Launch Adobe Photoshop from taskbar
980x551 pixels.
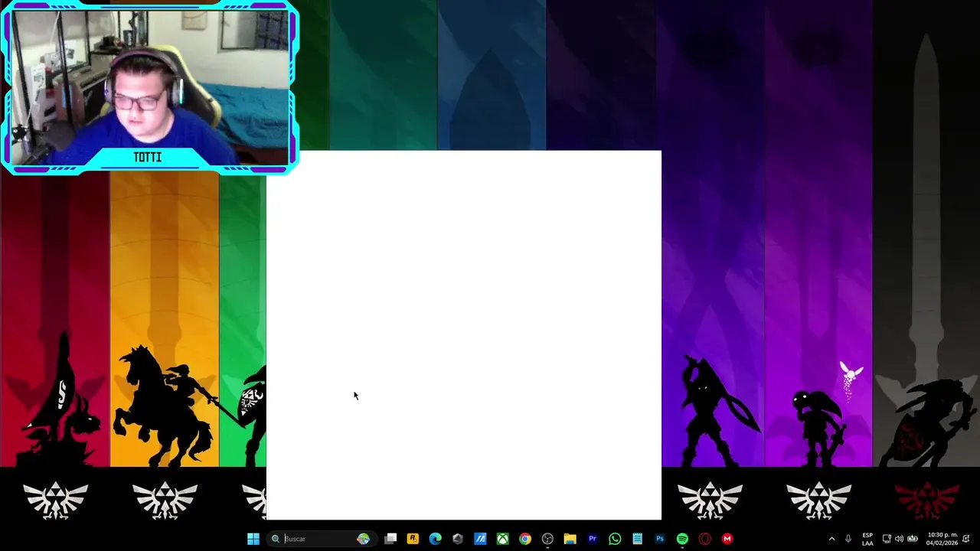point(659,539)
